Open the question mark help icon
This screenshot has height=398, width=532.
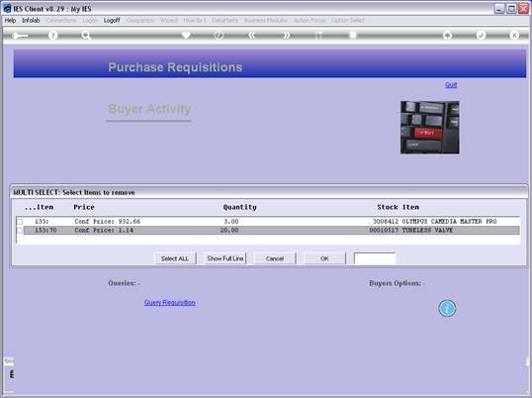click(52, 35)
